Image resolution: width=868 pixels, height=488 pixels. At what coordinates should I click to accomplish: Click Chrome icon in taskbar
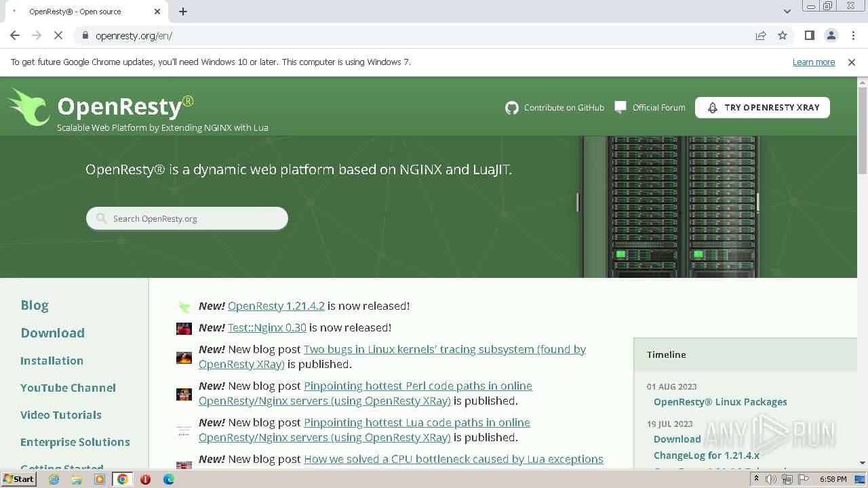tap(122, 479)
